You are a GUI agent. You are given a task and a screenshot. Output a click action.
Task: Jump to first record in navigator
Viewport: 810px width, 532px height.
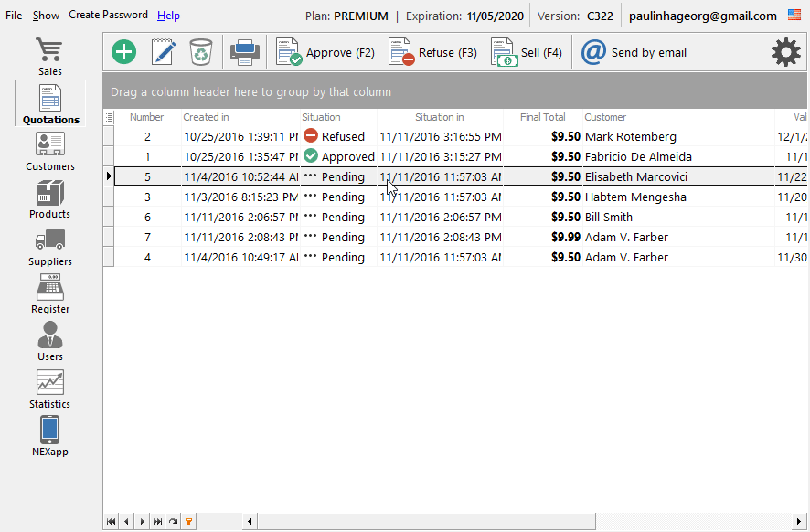tap(111, 521)
